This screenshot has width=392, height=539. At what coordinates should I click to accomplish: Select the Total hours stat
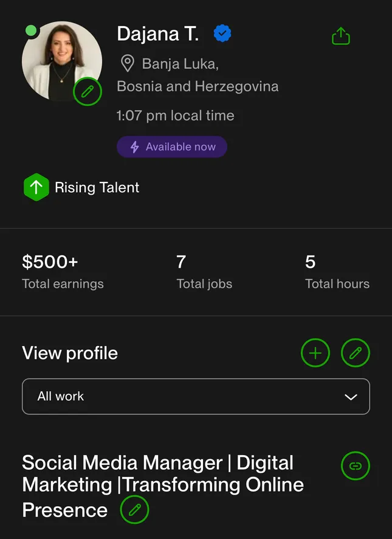click(x=337, y=272)
